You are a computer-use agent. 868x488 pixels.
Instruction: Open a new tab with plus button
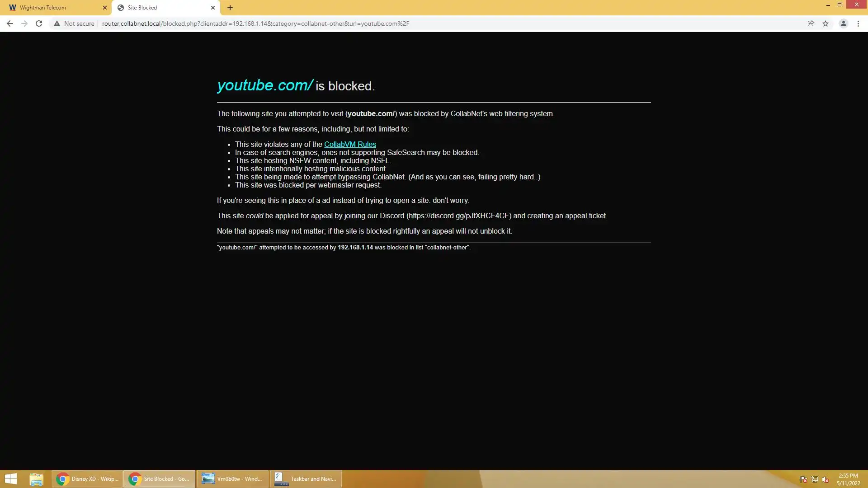(230, 8)
